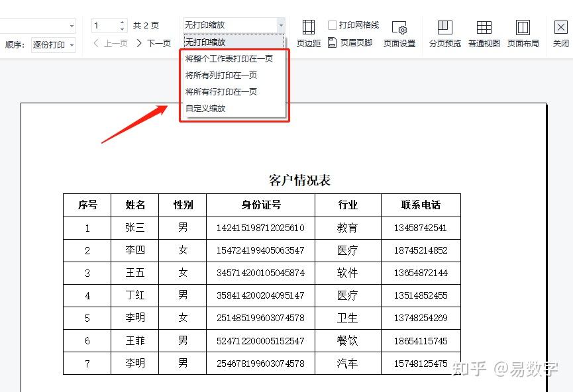Click ID number 345714200105045874
This screenshot has height=392, width=573.
coord(260,273)
